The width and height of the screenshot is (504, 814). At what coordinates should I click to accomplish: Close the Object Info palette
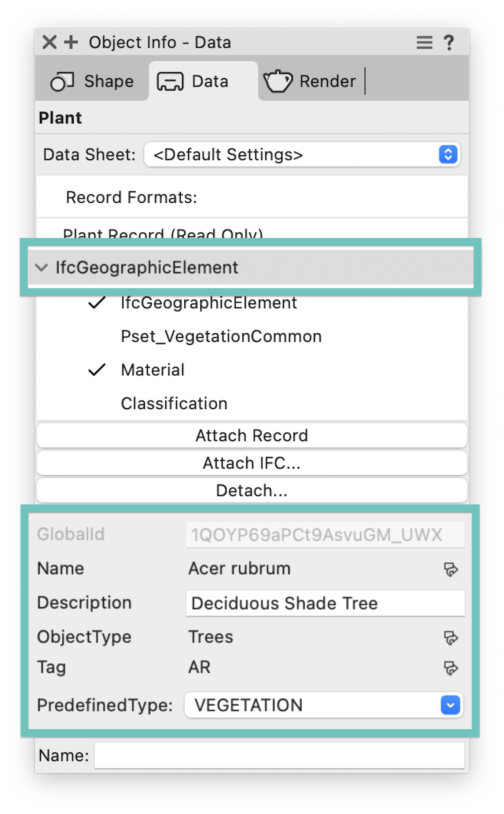pyautogui.click(x=49, y=42)
